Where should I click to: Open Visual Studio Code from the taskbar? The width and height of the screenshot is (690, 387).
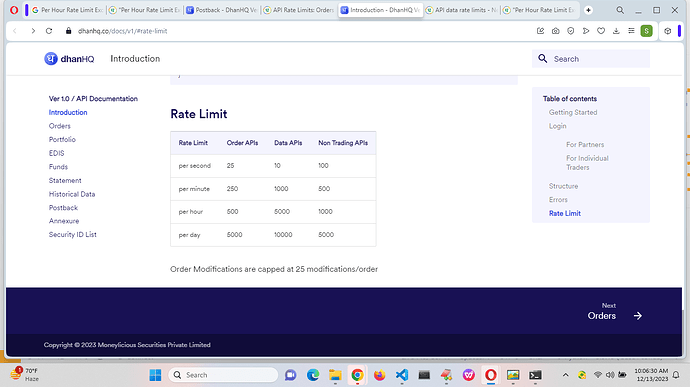402,375
